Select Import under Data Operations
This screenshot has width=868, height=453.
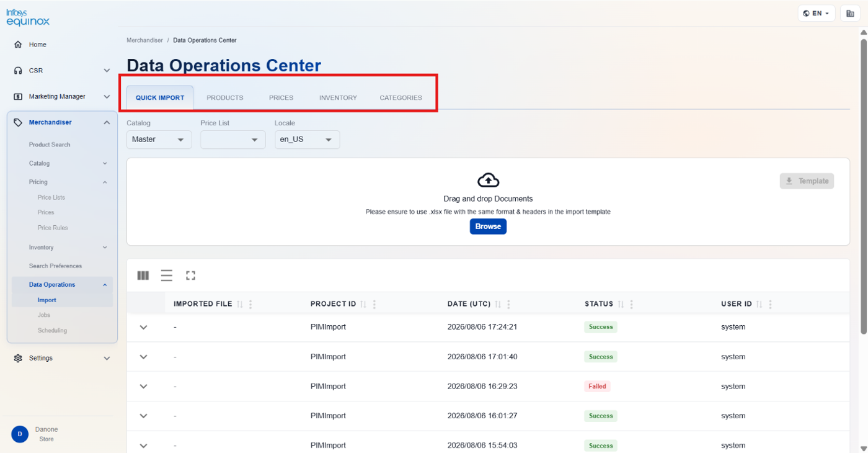point(47,300)
